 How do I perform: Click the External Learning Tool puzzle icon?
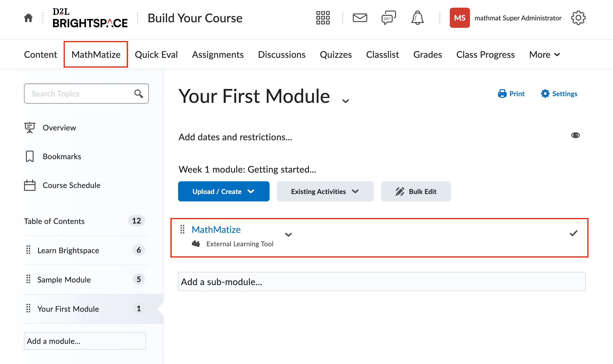pyautogui.click(x=196, y=244)
